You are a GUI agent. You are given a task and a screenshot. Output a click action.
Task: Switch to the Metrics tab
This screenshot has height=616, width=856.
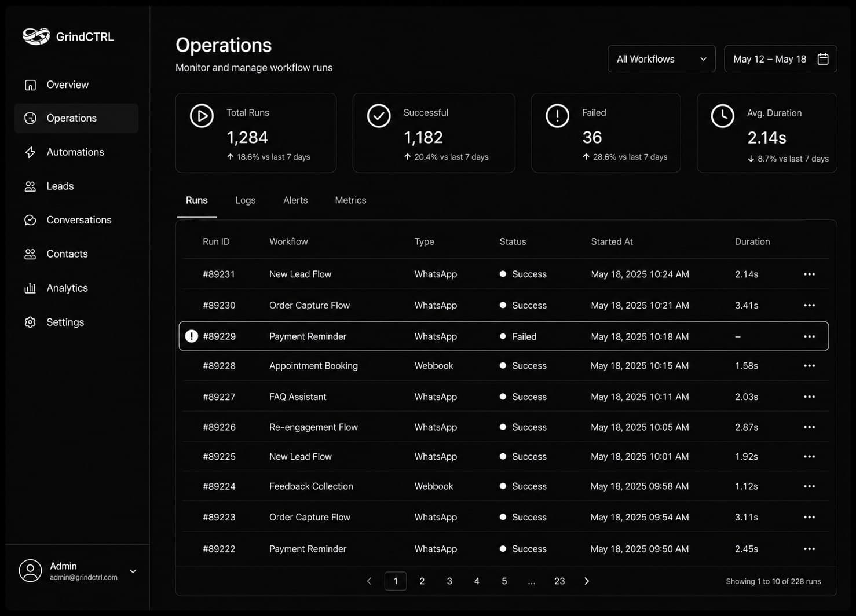point(350,200)
